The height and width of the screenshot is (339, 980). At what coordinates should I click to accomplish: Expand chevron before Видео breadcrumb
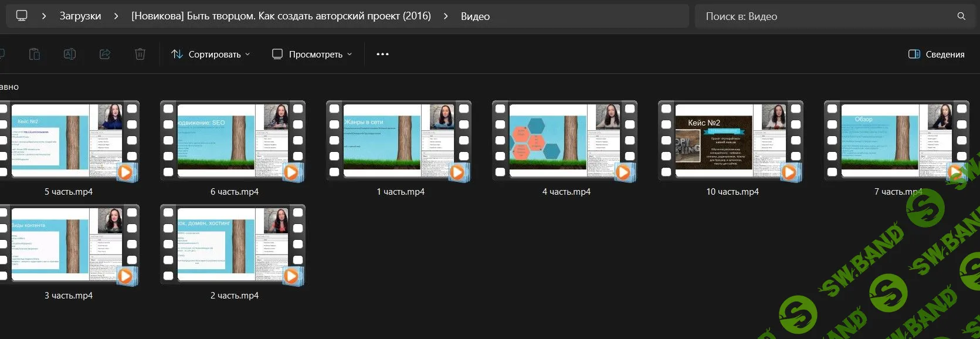click(x=446, y=16)
